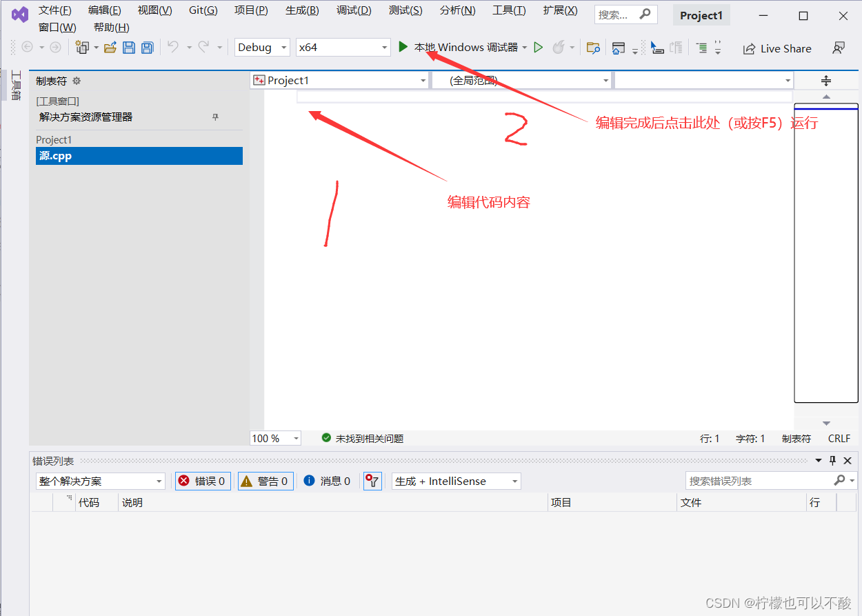
Task: Pin the 错误列表 panel
Action: (832, 460)
